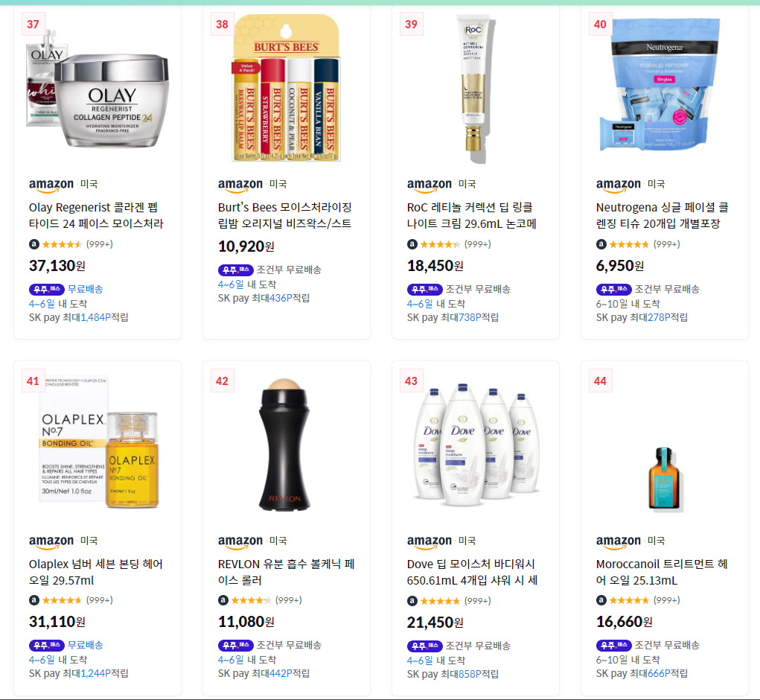Open the Moroccanoil treatment bottle image
This screenshot has height=700, width=760.
point(665,479)
